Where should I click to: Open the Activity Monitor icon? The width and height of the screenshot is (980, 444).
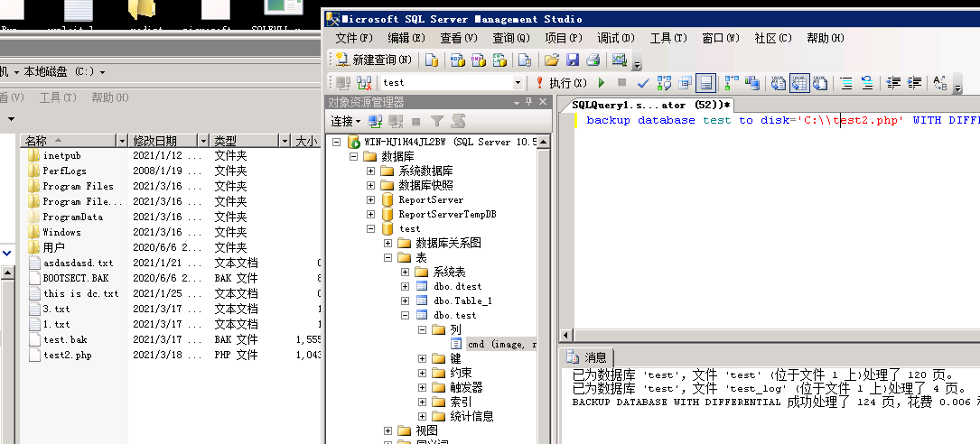coord(620,60)
